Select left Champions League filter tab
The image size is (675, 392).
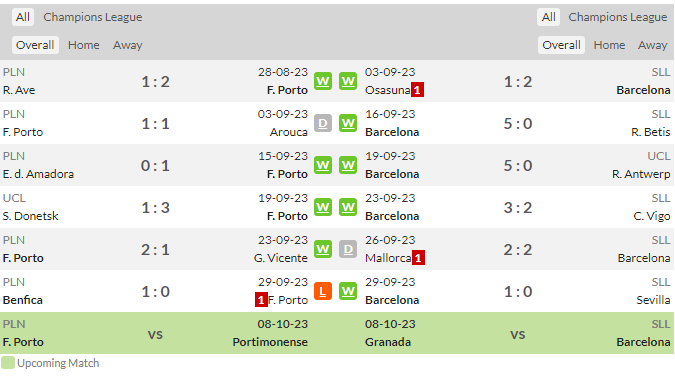pos(93,17)
